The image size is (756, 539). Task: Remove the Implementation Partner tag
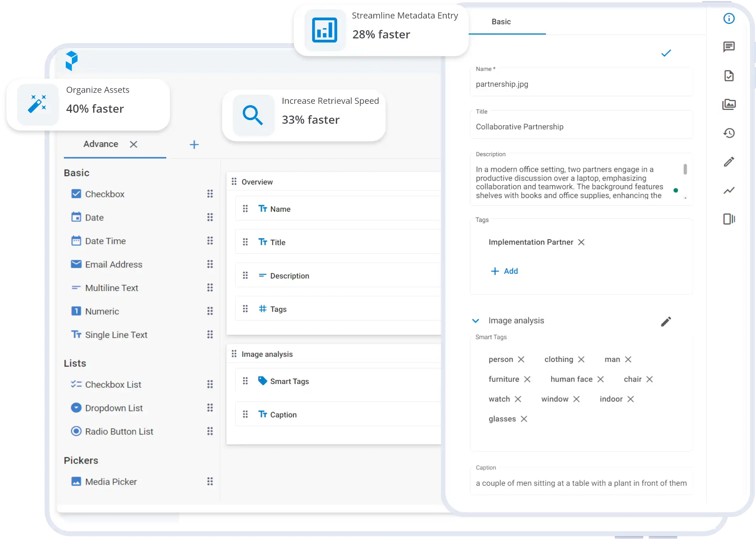click(x=582, y=242)
